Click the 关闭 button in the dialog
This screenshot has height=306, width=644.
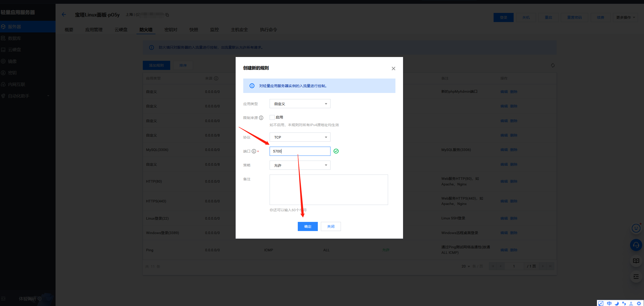[x=331, y=226]
